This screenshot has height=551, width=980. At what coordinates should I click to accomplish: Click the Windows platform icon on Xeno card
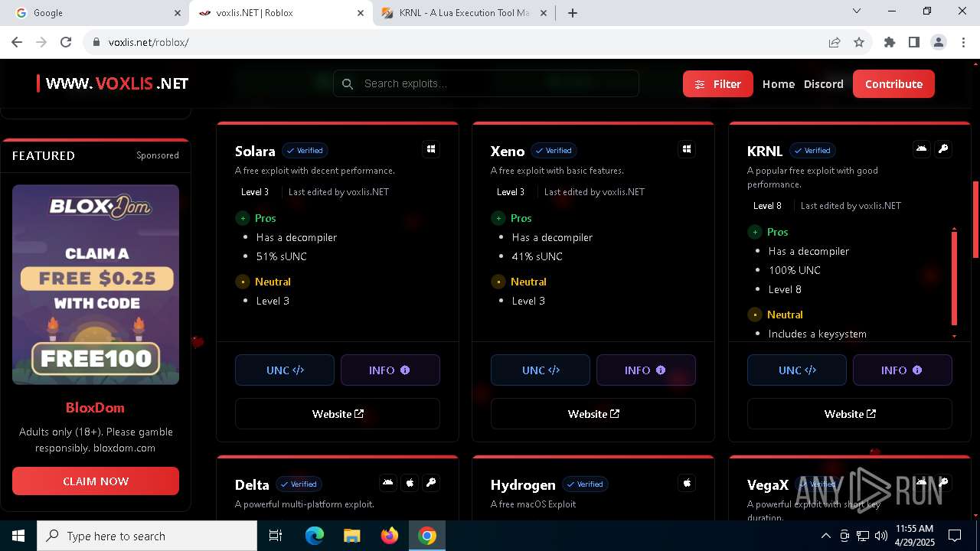[x=687, y=149]
